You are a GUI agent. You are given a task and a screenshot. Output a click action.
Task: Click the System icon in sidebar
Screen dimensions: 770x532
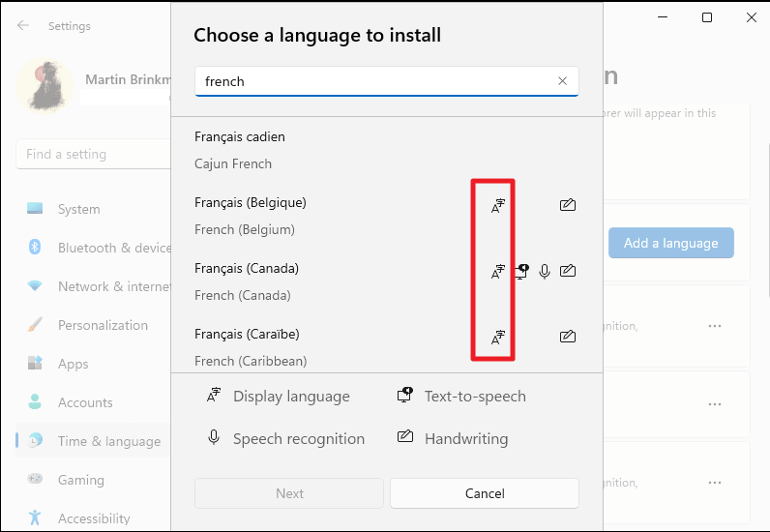coord(35,208)
